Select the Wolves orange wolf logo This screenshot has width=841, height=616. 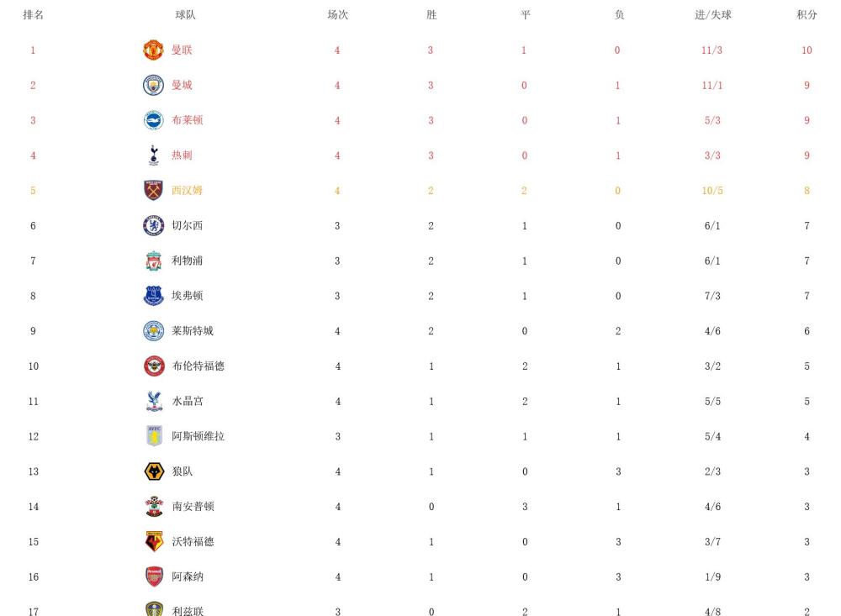coord(155,471)
